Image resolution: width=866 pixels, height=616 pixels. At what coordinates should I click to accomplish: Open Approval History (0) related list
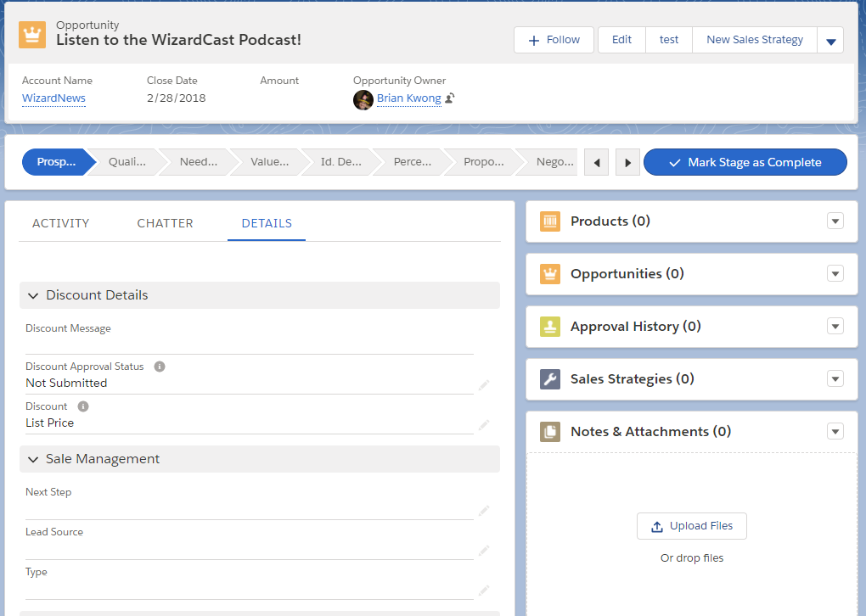point(636,326)
